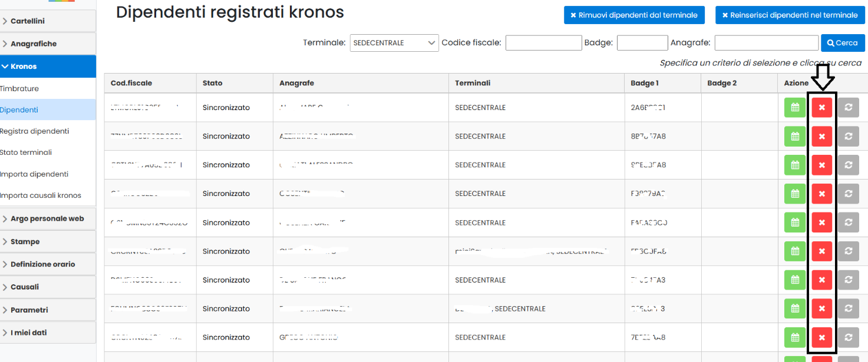Expand the Cartellini sidebar section
Image resolution: width=868 pixels, height=362 pixels.
click(x=48, y=21)
